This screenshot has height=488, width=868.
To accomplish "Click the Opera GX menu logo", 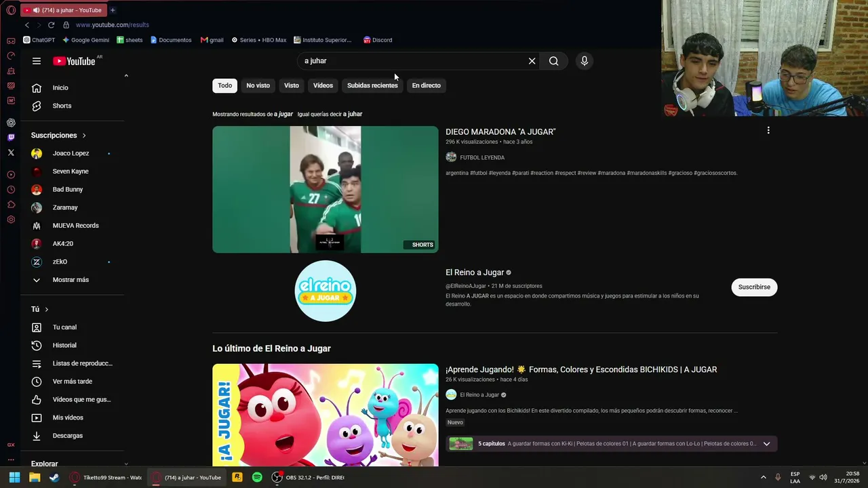I will (11, 10).
